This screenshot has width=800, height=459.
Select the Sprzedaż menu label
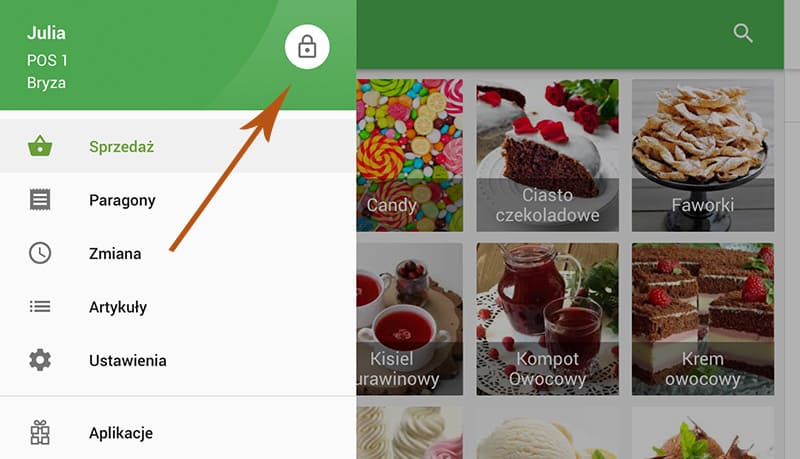tap(121, 147)
